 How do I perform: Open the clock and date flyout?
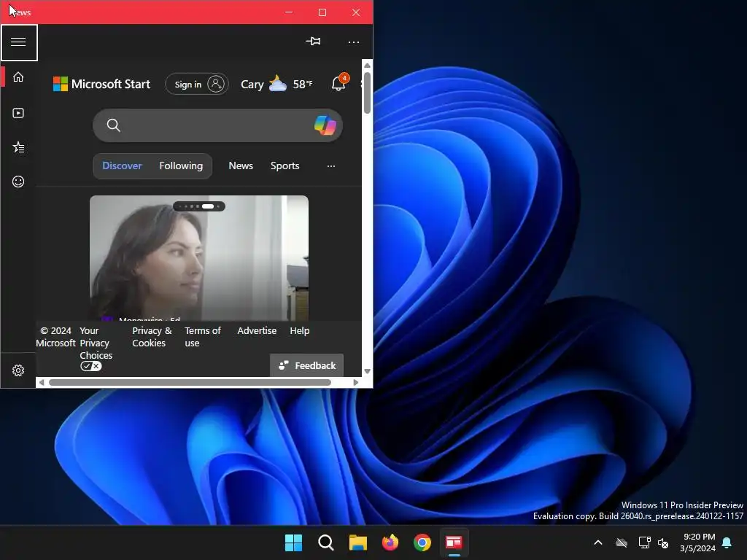[697, 542]
